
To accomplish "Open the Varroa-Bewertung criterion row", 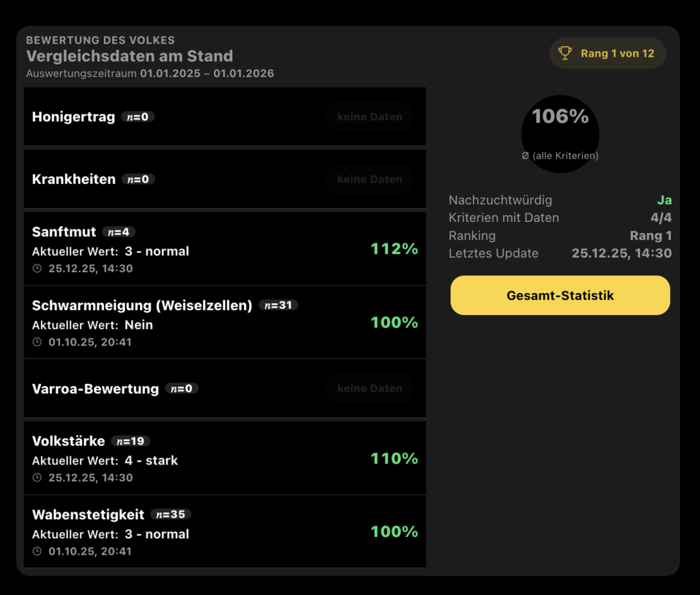I will pyautogui.click(x=225, y=389).
